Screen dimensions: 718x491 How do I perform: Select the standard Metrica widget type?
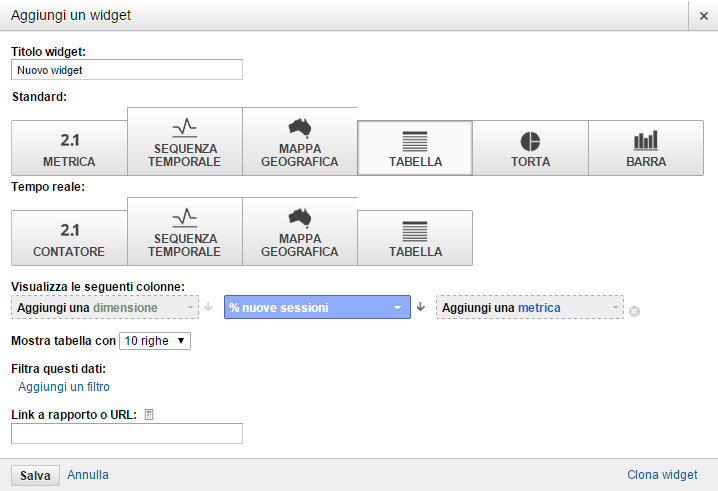coord(69,148)
